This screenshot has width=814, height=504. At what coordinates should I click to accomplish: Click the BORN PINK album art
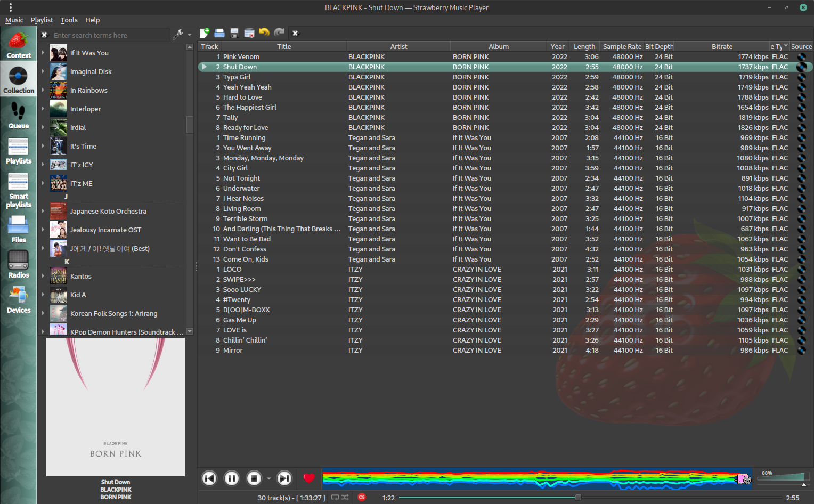[x=116, y=407]
